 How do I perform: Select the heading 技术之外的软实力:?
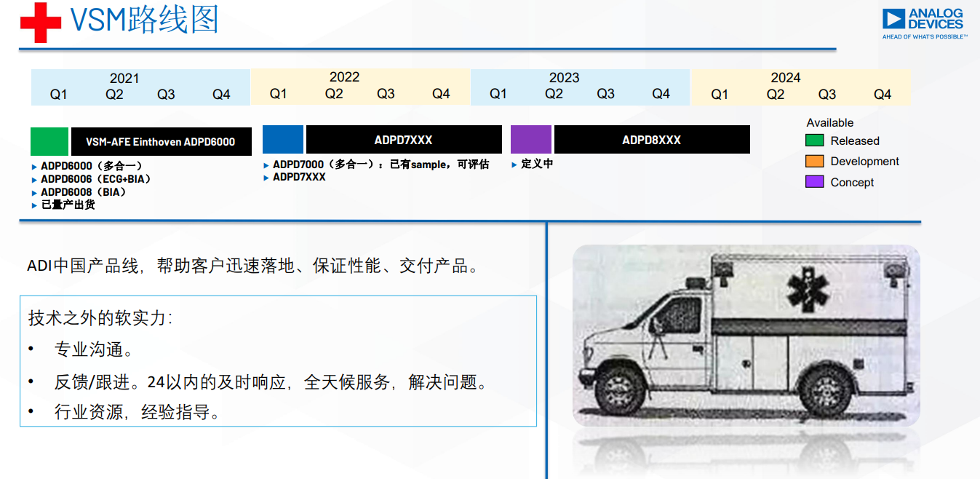[x=101, y=318]
